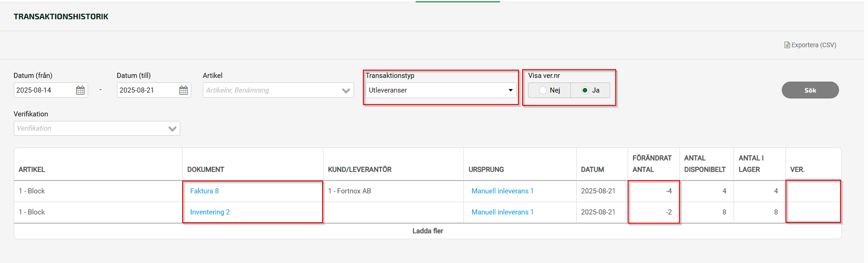Click the Verifikation input field
Viewport: 868px width, 263px height.
click(89, 128)
